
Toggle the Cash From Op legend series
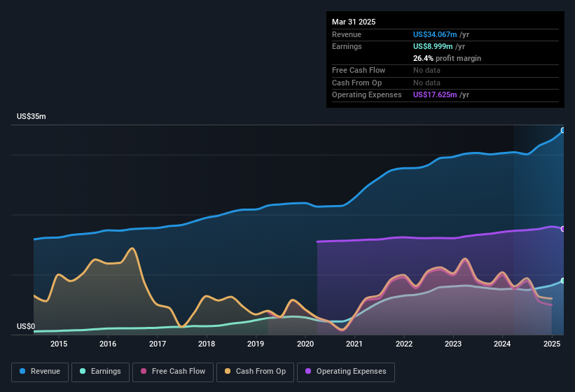255,372
